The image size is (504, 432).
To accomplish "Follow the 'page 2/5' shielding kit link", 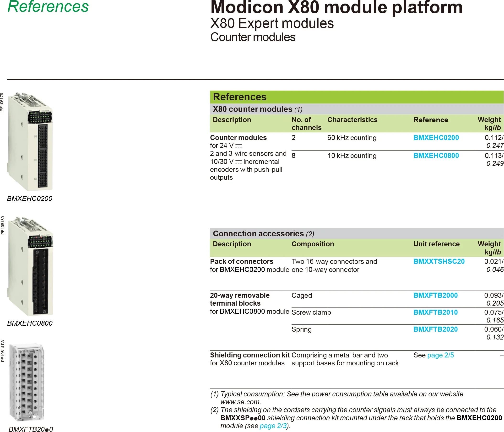I will [x=440, y=355].
